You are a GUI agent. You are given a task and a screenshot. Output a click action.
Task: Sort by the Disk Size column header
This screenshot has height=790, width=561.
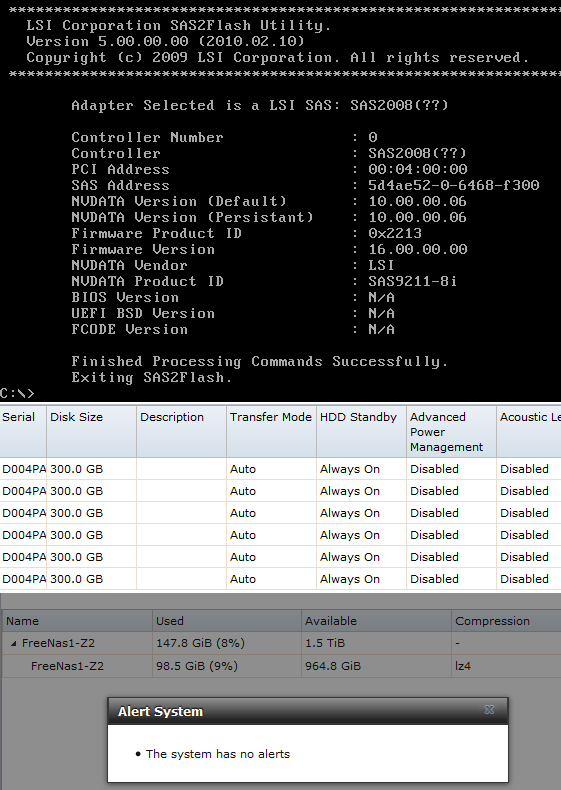coord(91,432)
